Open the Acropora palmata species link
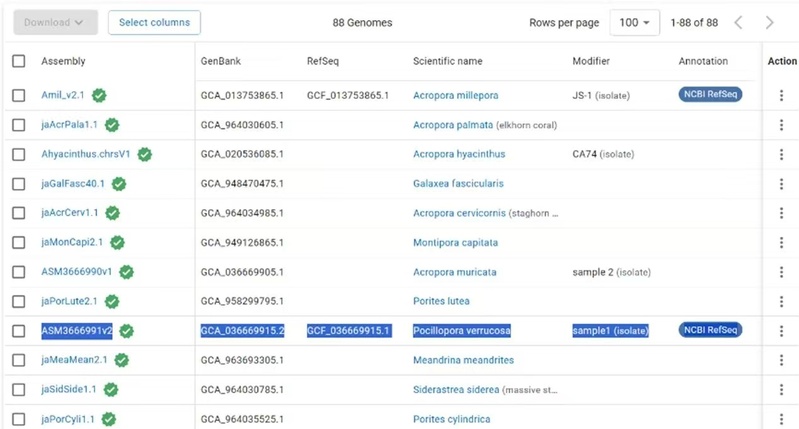The width and height of the screenshot is (799, 429). click(x=453, y=125)
